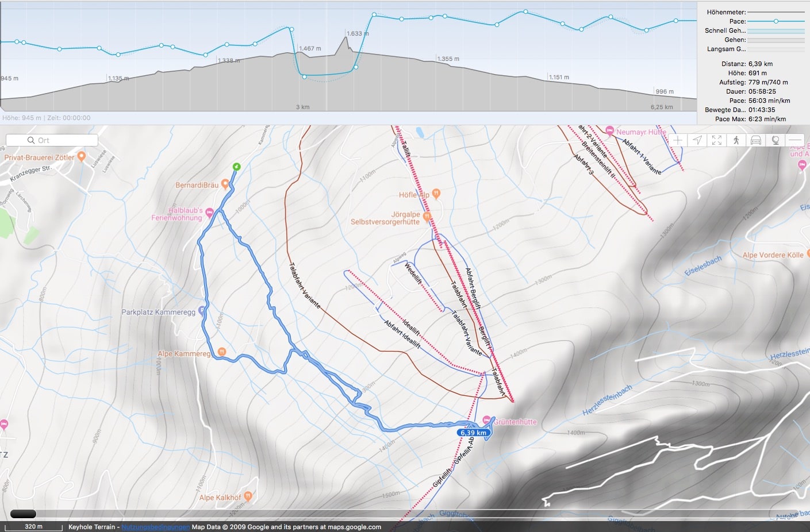810x532 pixels.
Task: Click the Kranzegger Str. street label
Action: pyautogui.click(x=30, y=174)
